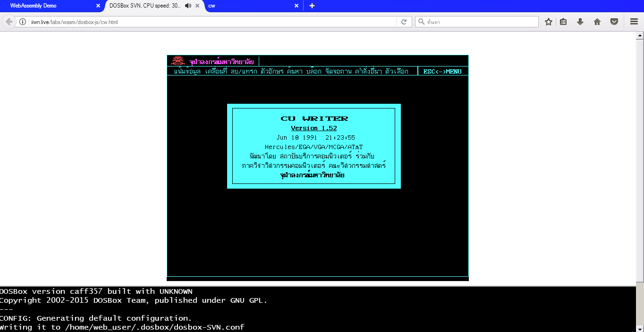This screenshot has height=332, width=644.
Task: Click the URL address field
Action: point(212,22)
